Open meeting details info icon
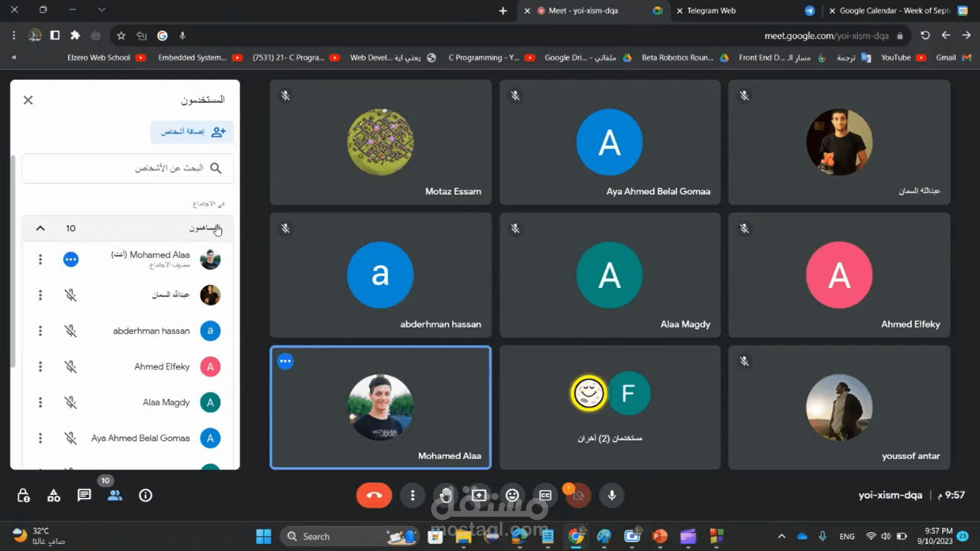This screenshot has height=551, width=980. [x=146, y=495]
